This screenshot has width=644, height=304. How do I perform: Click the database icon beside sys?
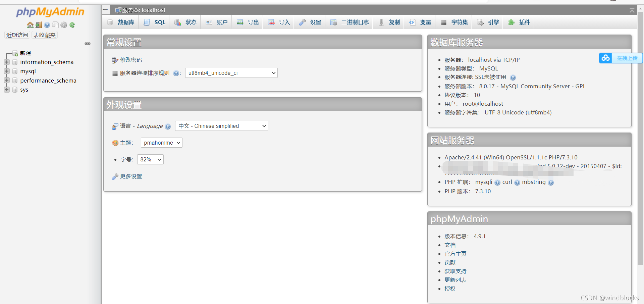[x=14, y=90]
